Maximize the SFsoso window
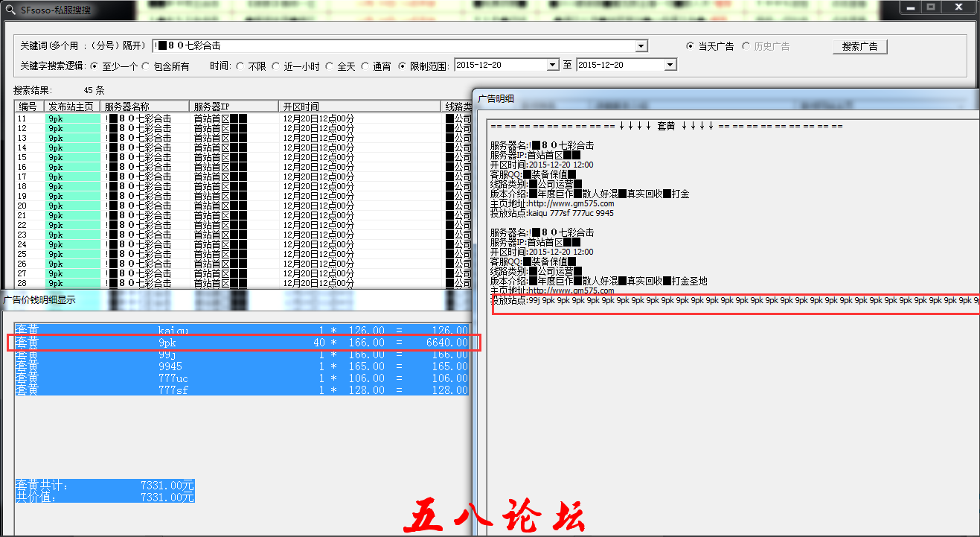Viewport: 980px width, 537px height. pyautogui.click(x=930, y=7)
